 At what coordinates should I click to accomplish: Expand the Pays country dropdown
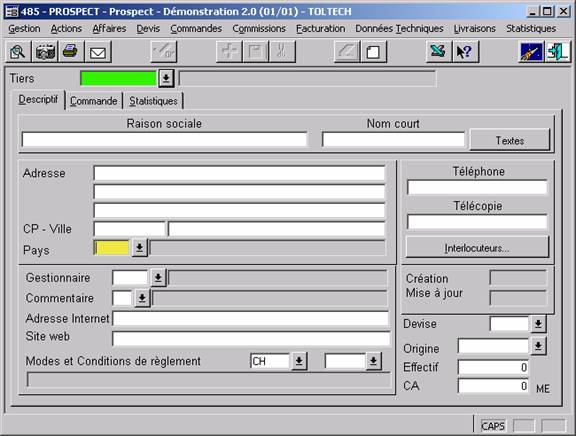140,248
